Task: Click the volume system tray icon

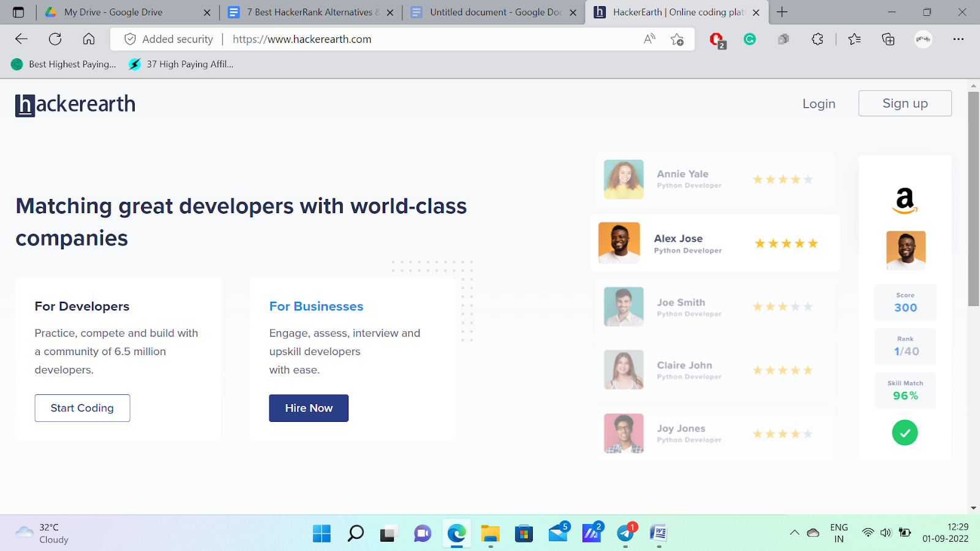Action: coord(886,533)
